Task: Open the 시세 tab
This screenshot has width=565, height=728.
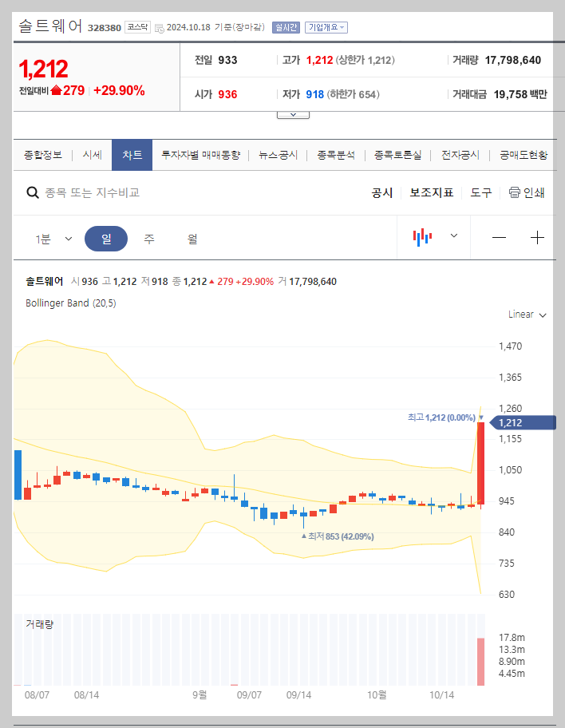Action: 93,155
